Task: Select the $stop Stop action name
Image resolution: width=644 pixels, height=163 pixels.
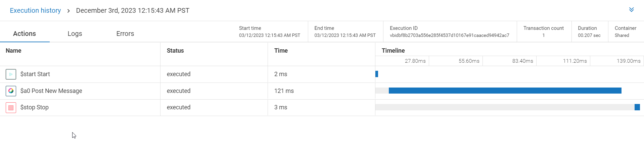Action: click(34, 107)
